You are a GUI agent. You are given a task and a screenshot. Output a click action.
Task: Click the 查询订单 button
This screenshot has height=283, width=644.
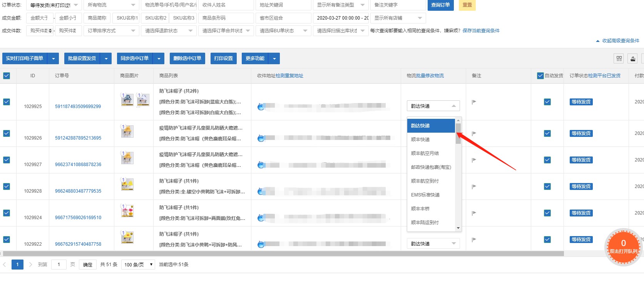click(x=440, y=5)
